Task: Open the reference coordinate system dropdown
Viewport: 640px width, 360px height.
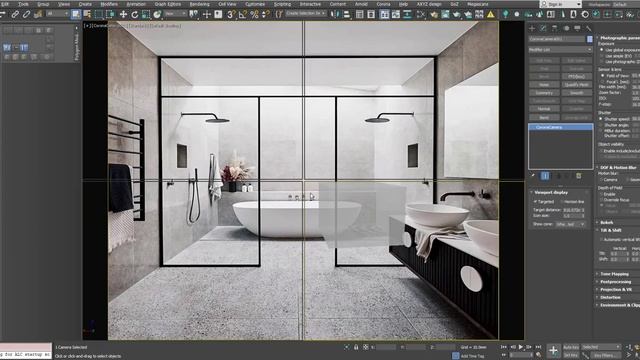Action: pos(175,14)
